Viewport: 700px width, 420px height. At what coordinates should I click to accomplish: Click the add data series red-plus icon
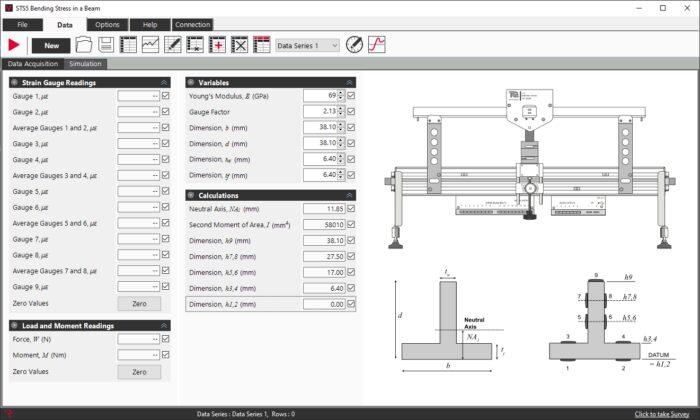(217, 45)
